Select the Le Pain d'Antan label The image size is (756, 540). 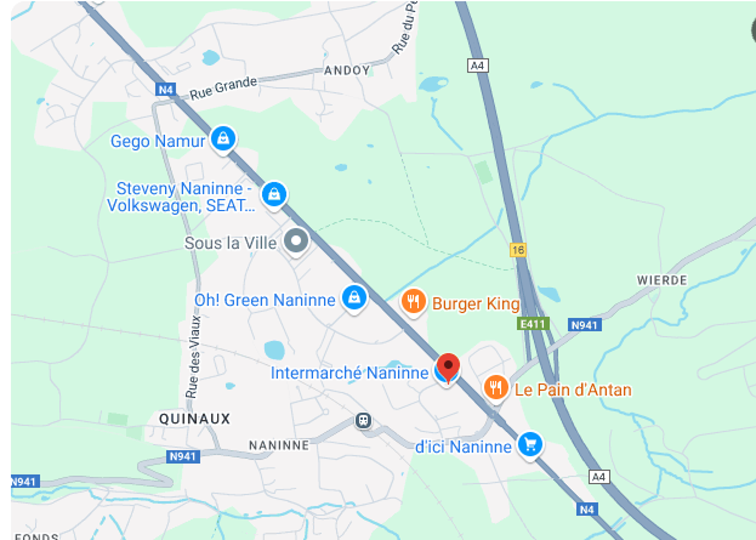pyautogui.click(x=573, y=390)
